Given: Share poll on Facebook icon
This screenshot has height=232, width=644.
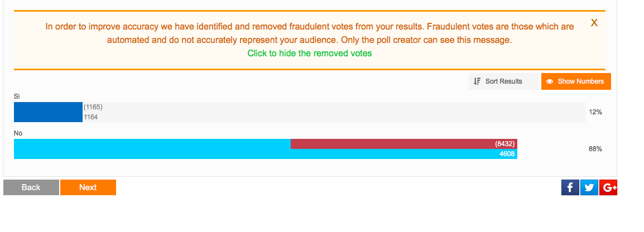Looking at the screenshot, I should pos(570,187).
